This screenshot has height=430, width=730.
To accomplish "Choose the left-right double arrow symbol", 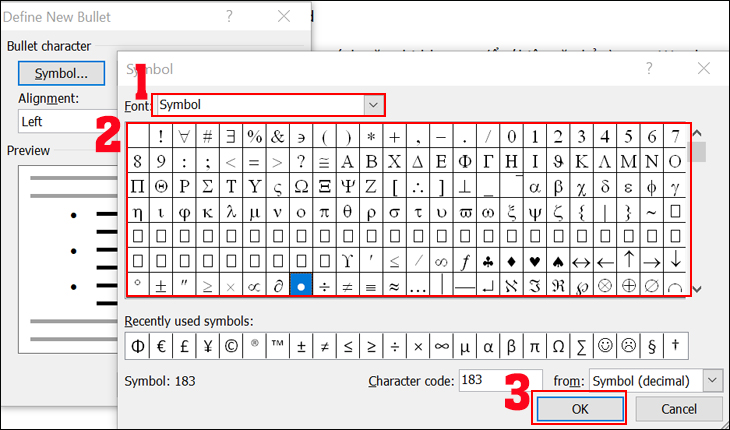I will tap(581, 261).
